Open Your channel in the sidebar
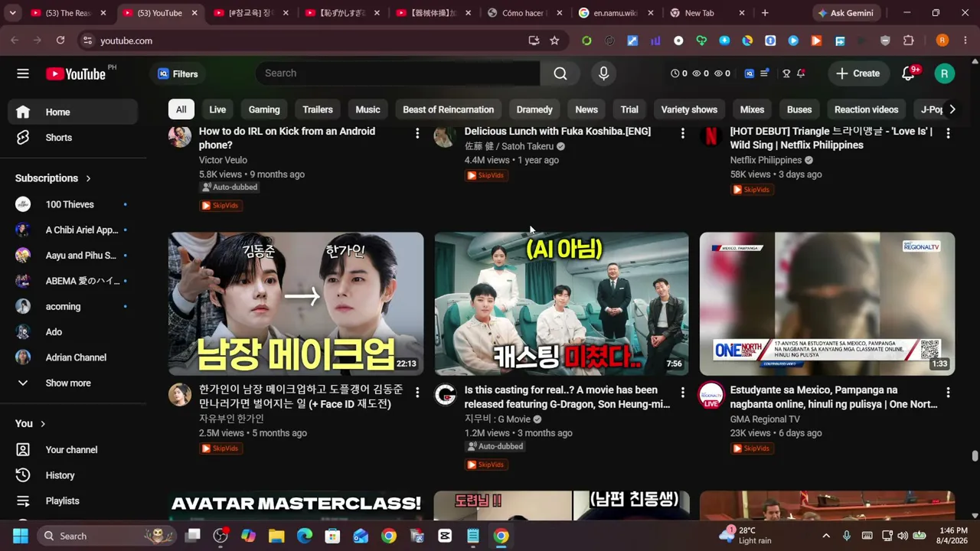Screen dimensions: 980x551 (x=73, y=450)
